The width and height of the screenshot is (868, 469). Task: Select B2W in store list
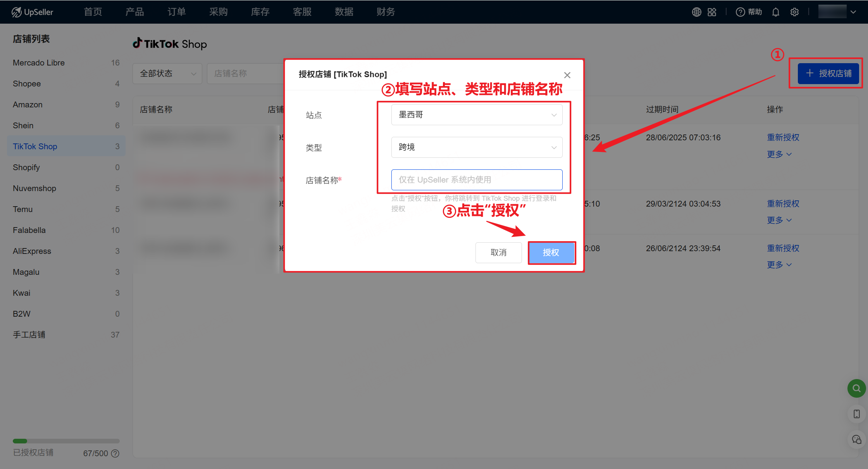coord(66,314)
